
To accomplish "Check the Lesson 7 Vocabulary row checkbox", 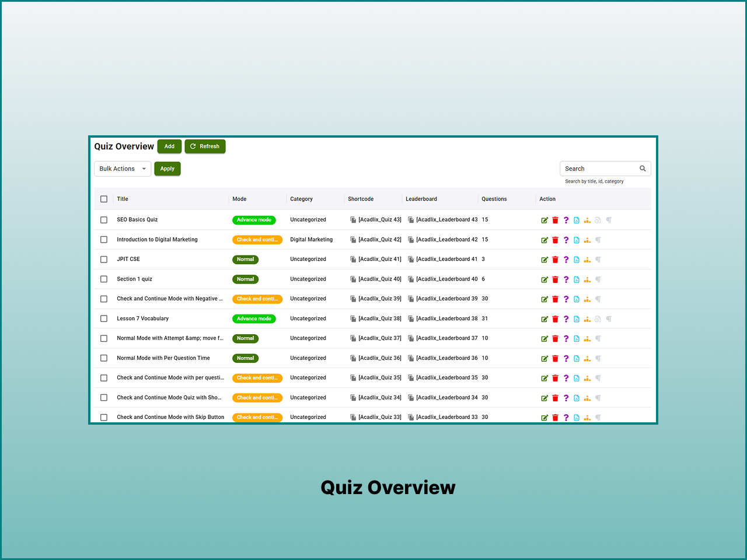I will tap(104, 318).
